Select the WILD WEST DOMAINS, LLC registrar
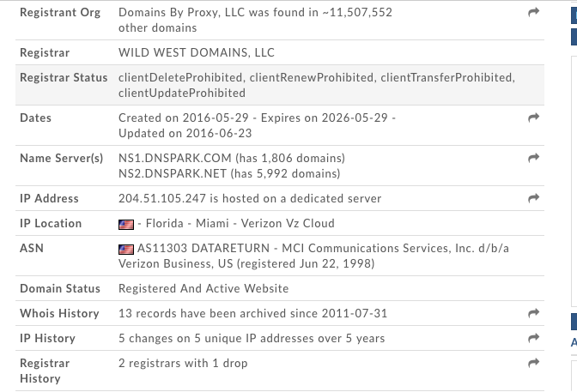Screen dimensions: 577x392 click(x=196, y=52)
